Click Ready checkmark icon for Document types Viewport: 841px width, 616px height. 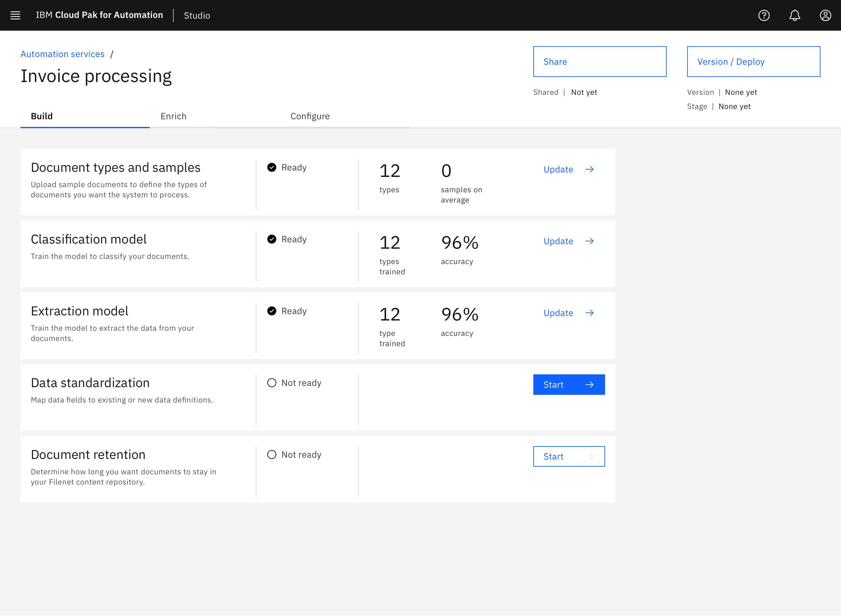pyautogui.click(x=272, y=167)
